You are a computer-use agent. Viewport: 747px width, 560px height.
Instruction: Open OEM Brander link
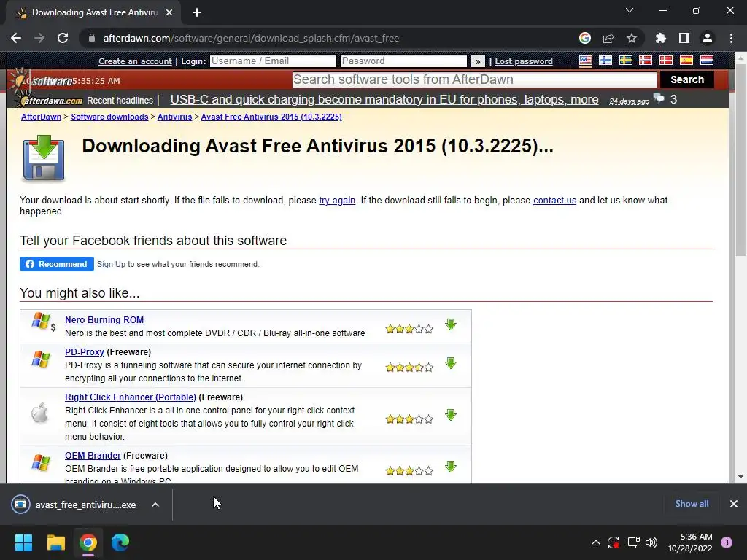point(93,456)
